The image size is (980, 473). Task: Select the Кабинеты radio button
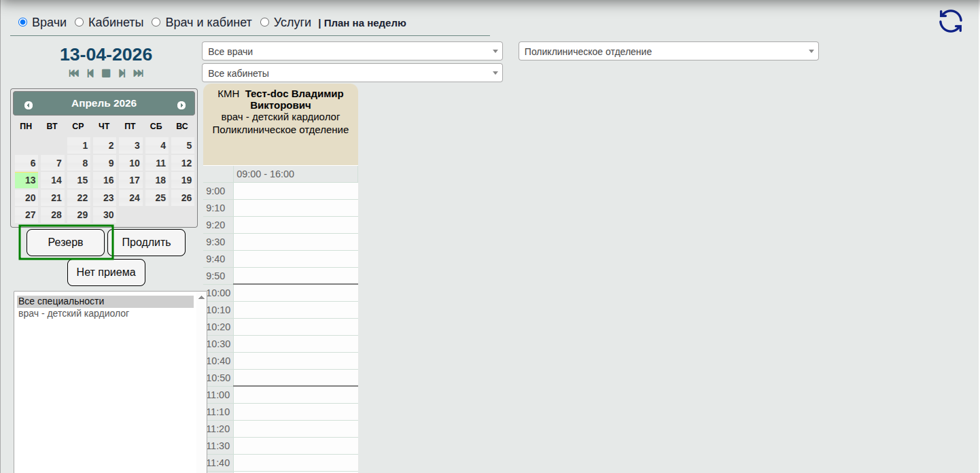pyautogui.click(x=80, y=22)
